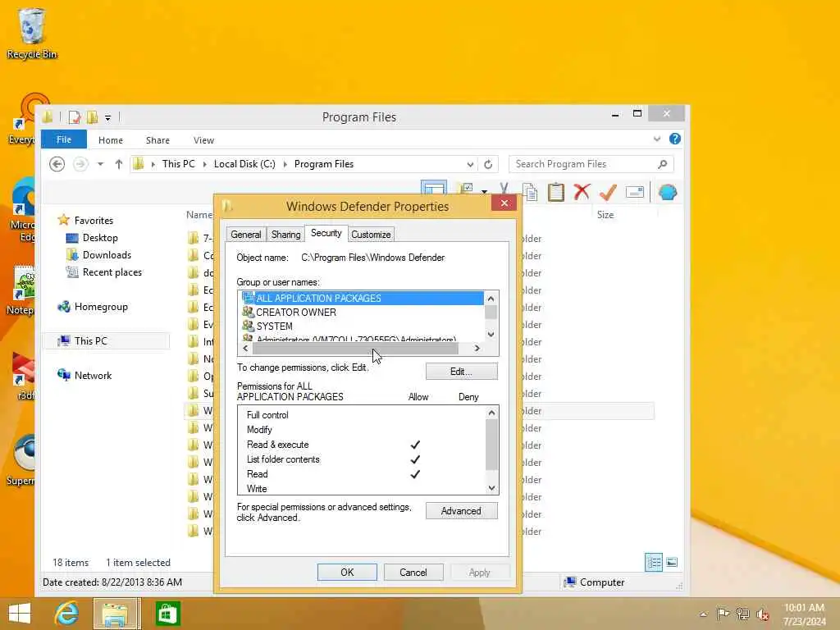Click the red X delete icon
Screen dimensions: 840x630
pyautogui.click(x=582, y=192)
